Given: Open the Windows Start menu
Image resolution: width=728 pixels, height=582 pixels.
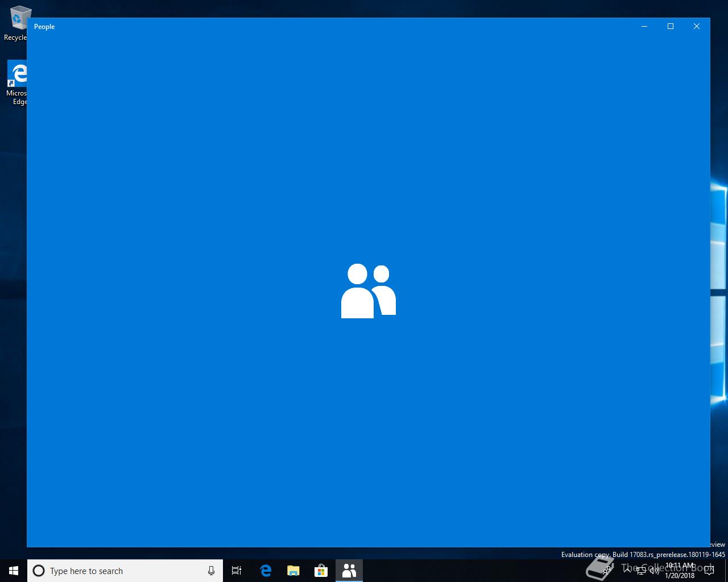Looking at the screenshot, I should pyautogui.click(x=14, y=571).
